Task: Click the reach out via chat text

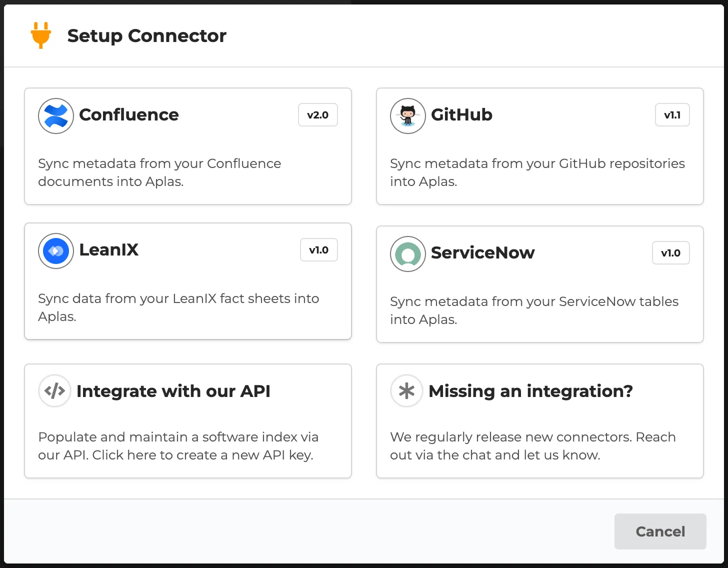Action: [533, 446]
